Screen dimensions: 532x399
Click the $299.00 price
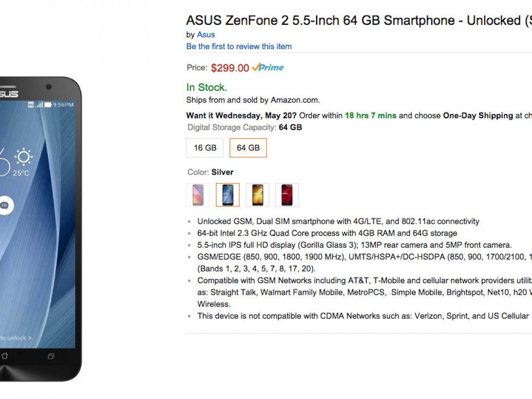[230, 68]
